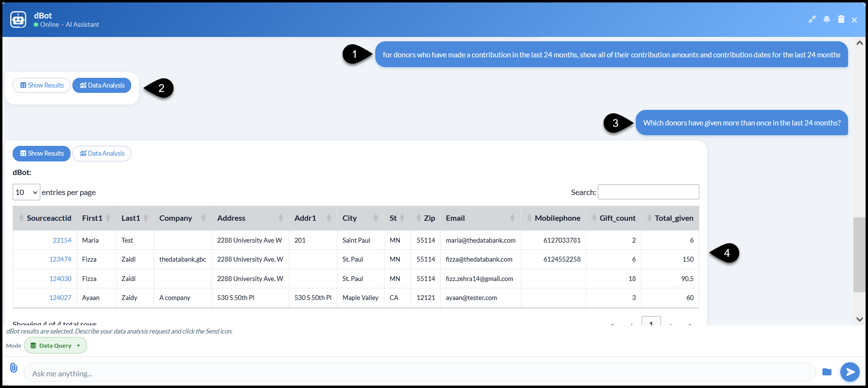The height and width of the screenshot is (388, 868).
Task: Click the collapse chat window arrows icon
Action: point(812,19)
